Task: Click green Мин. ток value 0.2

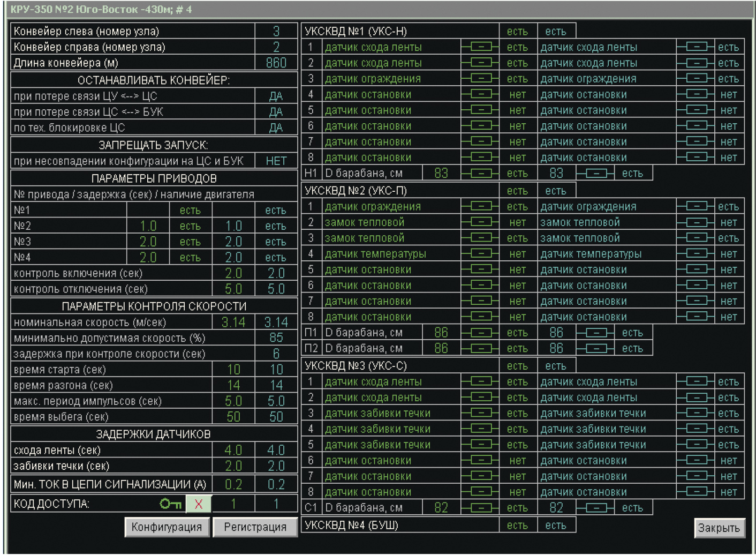Action: coord(233,485)
